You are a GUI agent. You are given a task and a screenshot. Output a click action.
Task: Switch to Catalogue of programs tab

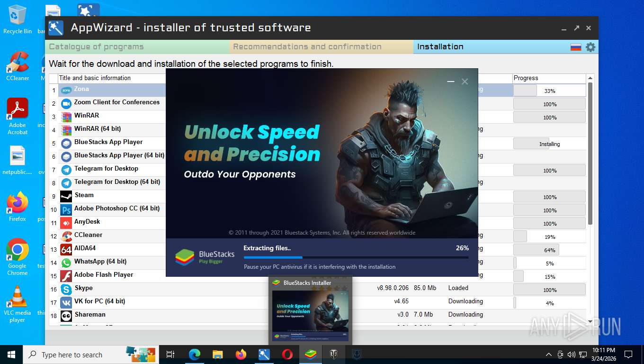point(137,47)
